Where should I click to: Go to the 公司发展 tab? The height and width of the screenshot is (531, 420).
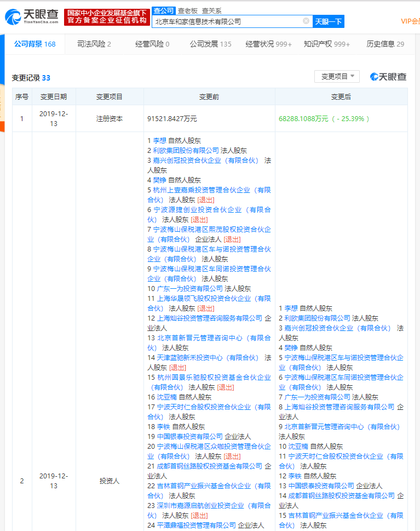click(210, 44)
